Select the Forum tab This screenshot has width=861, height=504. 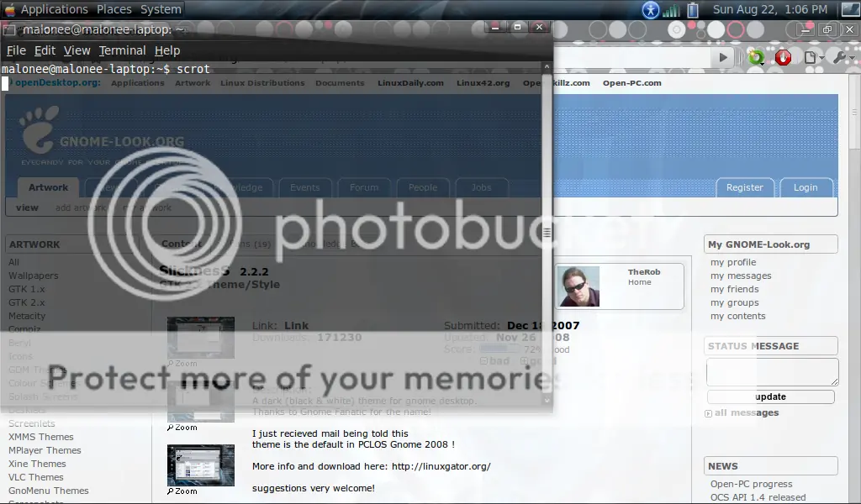tap(364, 187)
